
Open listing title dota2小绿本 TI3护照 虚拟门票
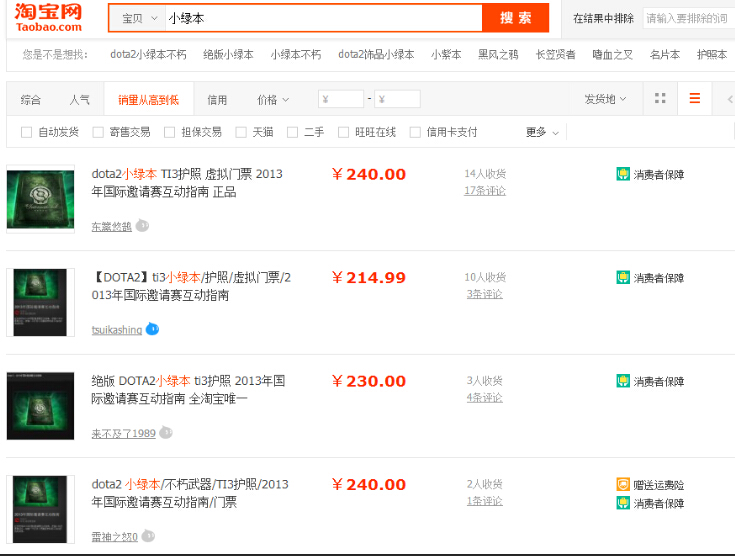pos(187,183)
